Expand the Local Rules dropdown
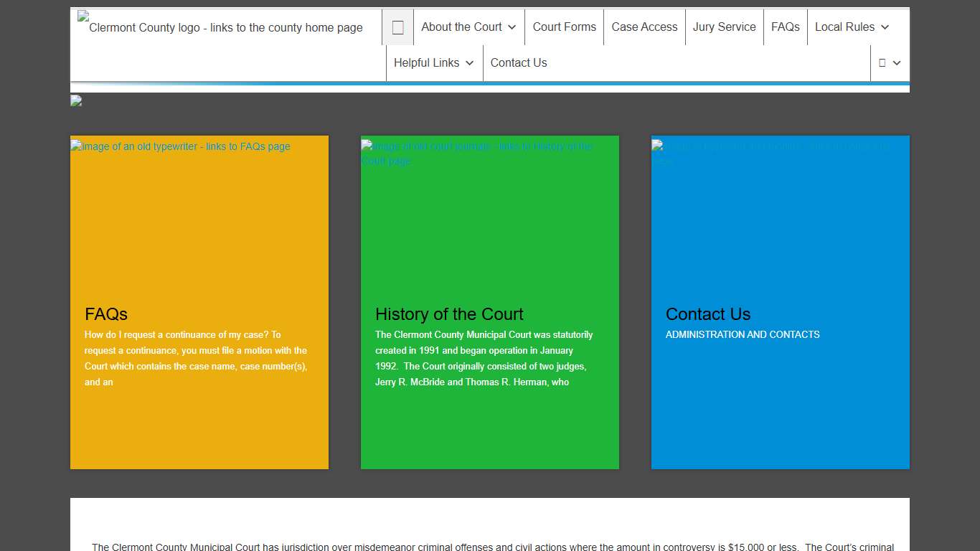The width and height of the screenshot is (980, 551). [852, 27]
